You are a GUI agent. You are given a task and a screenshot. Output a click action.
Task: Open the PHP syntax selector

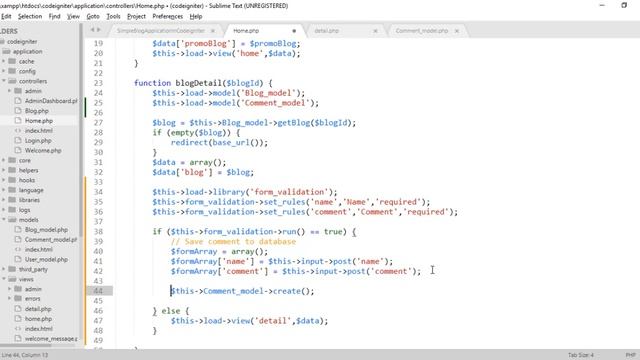point(631,355)
